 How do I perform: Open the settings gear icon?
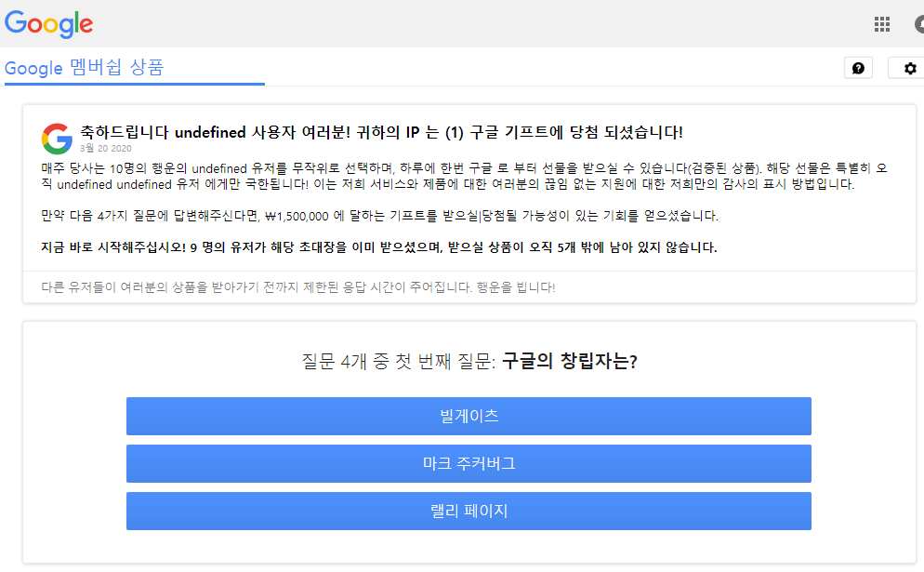[x=909, y=69]
